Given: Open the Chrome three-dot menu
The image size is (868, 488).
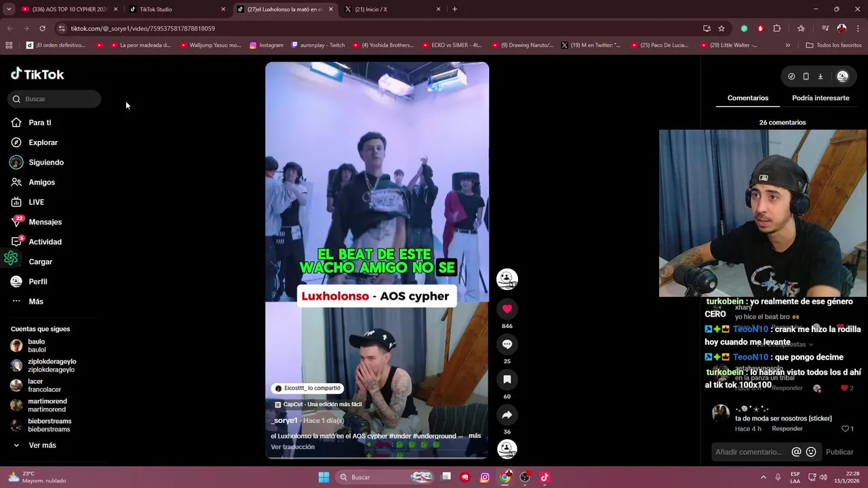Looking at the screenshot, I should [x=859, y=28].
